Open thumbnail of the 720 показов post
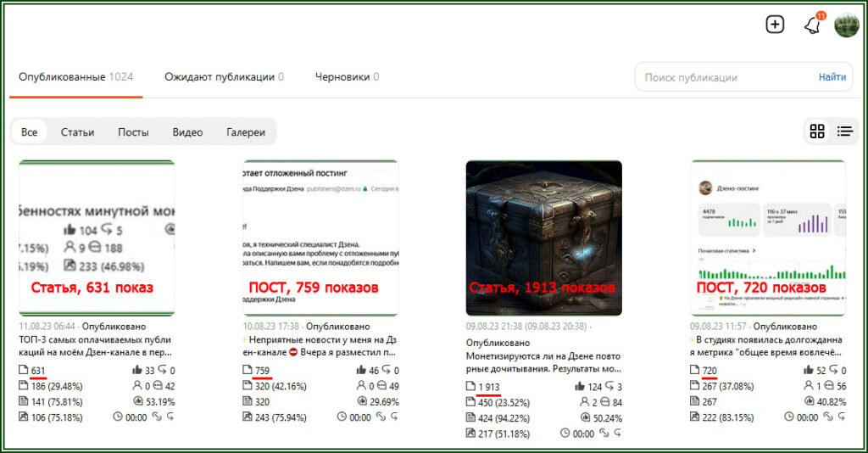Viewport: 868px width, 453px height. coord(768,238)
